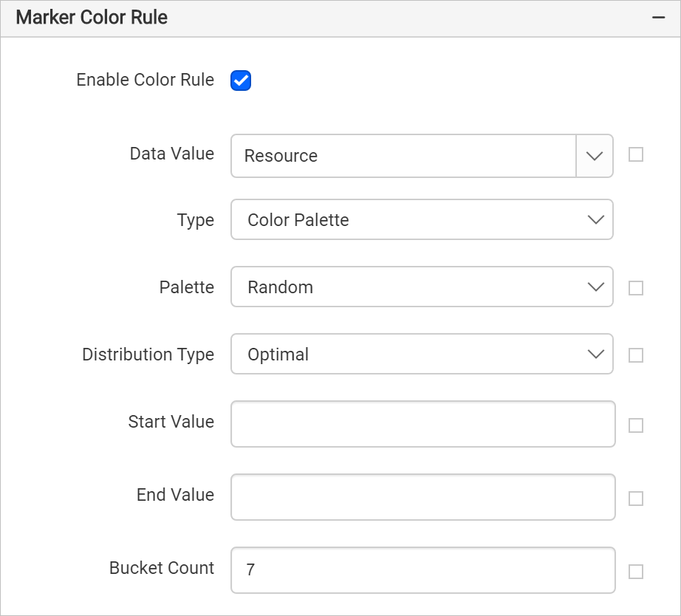Click the Palette dropdown chevron
Image resolution: width=681 pixels, height=616 pixels.
(x=595, y=287)
